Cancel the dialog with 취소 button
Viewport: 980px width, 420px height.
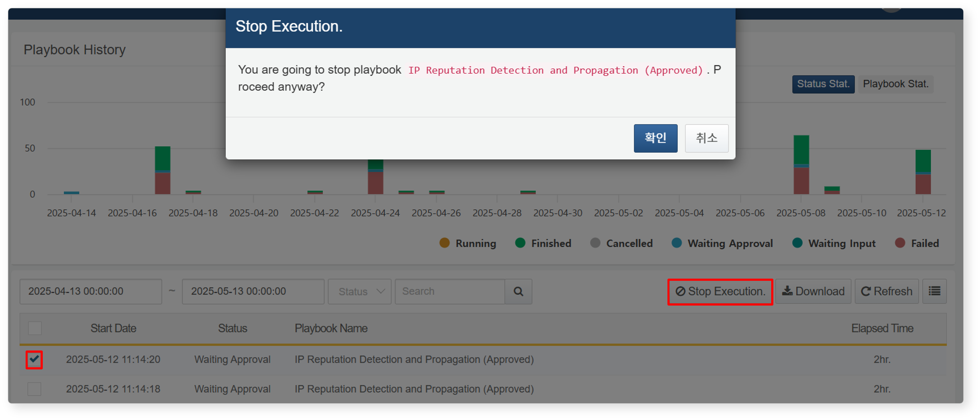coord(707,138)
